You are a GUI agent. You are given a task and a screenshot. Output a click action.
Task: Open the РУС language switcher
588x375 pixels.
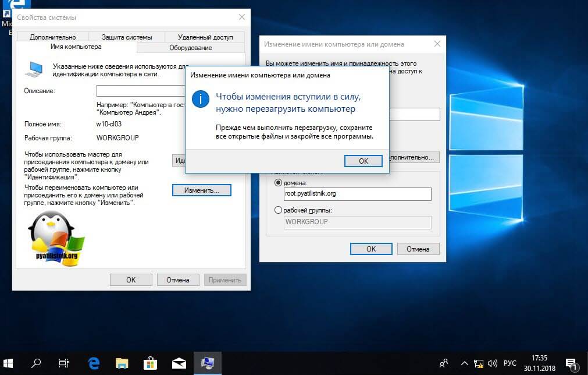click(x=509, y=363)
